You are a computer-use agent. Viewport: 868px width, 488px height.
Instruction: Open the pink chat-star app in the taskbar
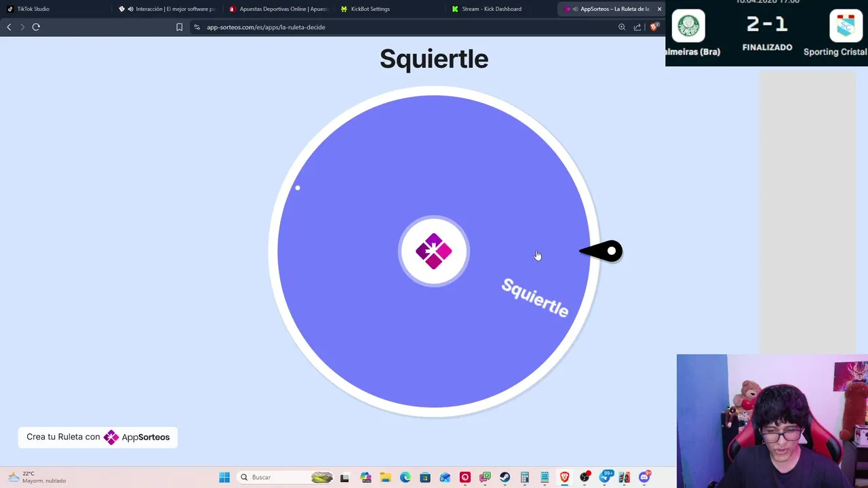click(485, 478)
